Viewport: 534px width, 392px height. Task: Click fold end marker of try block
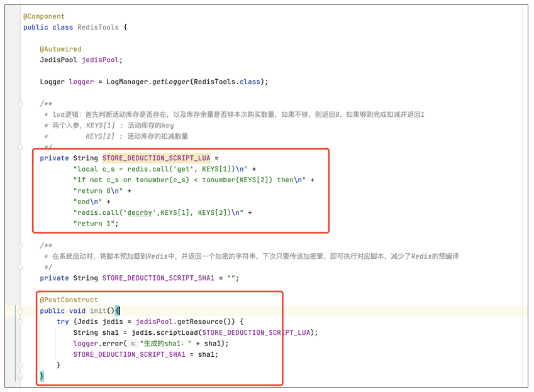point(20,365)
